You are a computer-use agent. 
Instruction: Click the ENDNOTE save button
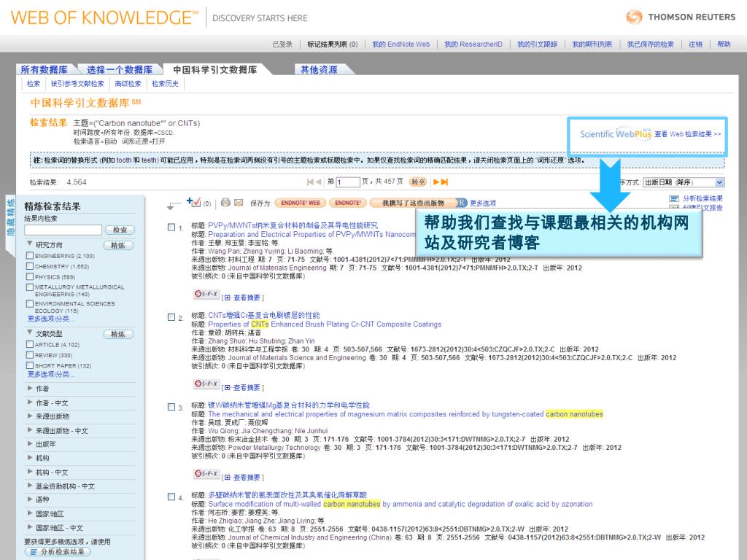pyautogui.click(x=348, y=203)
